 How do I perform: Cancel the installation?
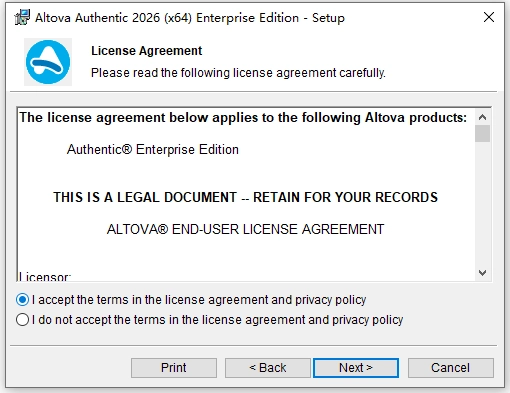(x=451, y=368)
